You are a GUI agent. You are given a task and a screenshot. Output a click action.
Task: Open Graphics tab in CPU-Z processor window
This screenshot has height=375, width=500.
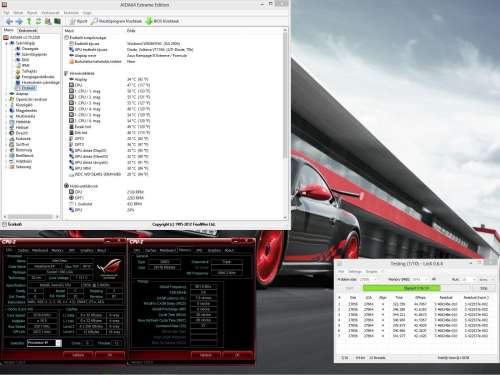(87, 250)
